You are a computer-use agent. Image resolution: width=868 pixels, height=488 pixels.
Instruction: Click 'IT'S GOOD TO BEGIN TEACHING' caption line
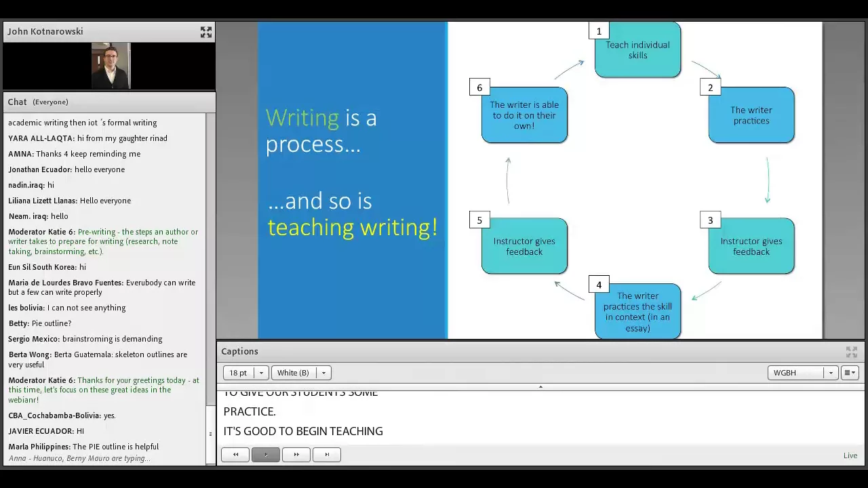point(303,431)
